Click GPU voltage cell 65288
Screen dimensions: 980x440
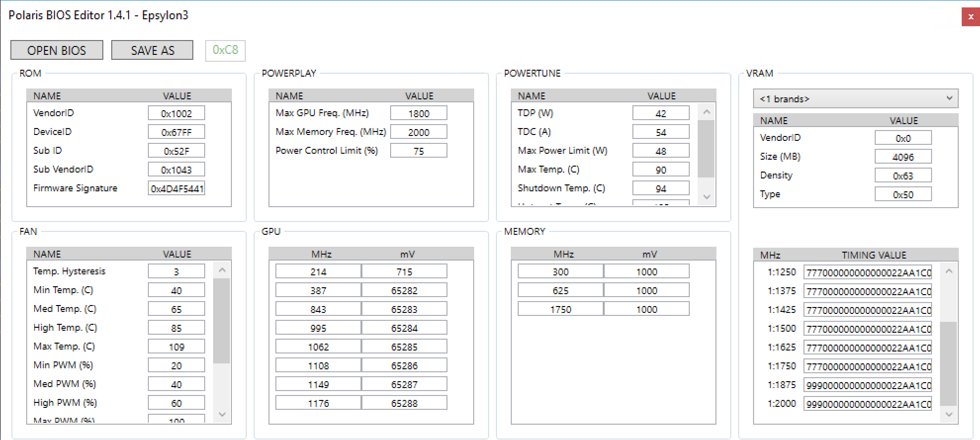point(404,403)
